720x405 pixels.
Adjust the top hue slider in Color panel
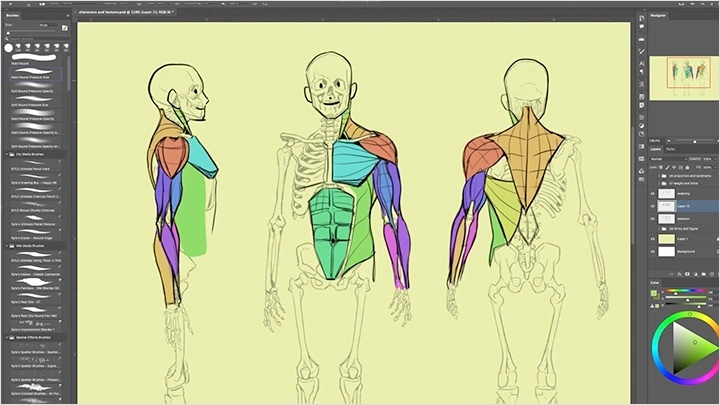point(686,291)
